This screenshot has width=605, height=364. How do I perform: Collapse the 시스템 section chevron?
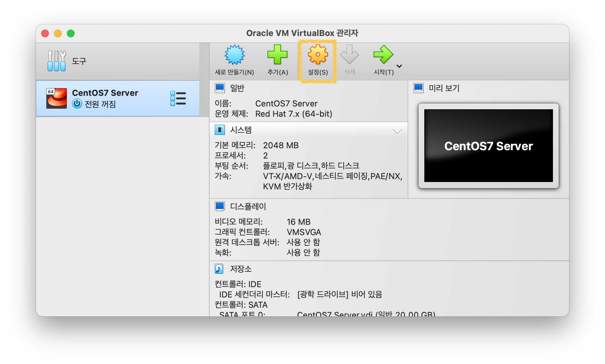(397, 131)
